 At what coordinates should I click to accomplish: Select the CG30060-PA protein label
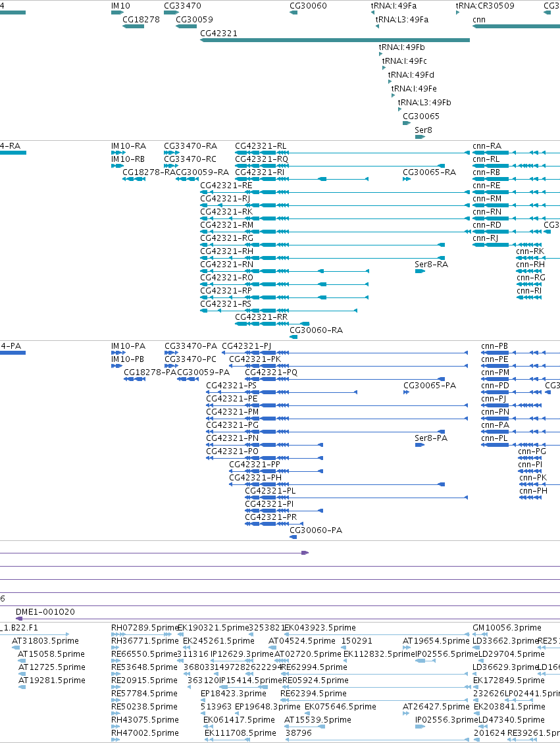(315, 530)
